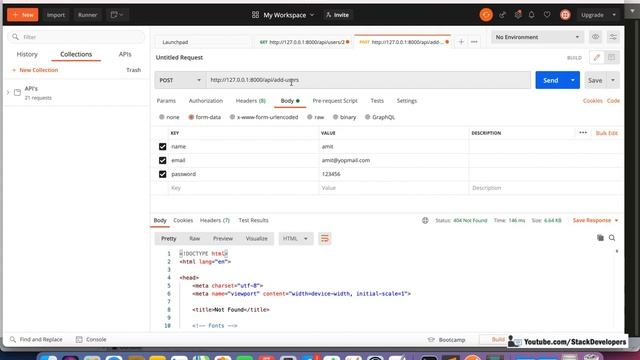Open the Console panel
This screenshot has width=640, height=360.
point(91,340)
